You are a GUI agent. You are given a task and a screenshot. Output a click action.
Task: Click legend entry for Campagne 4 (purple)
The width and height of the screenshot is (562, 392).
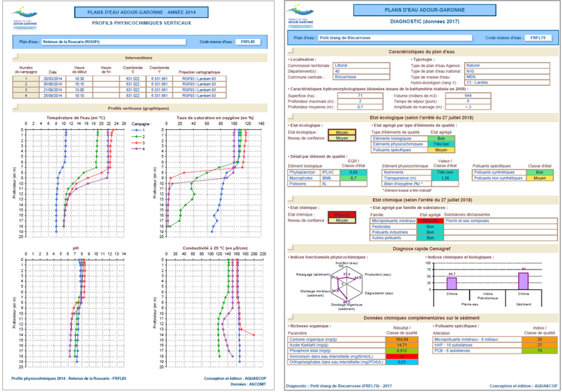pos(138,149)
